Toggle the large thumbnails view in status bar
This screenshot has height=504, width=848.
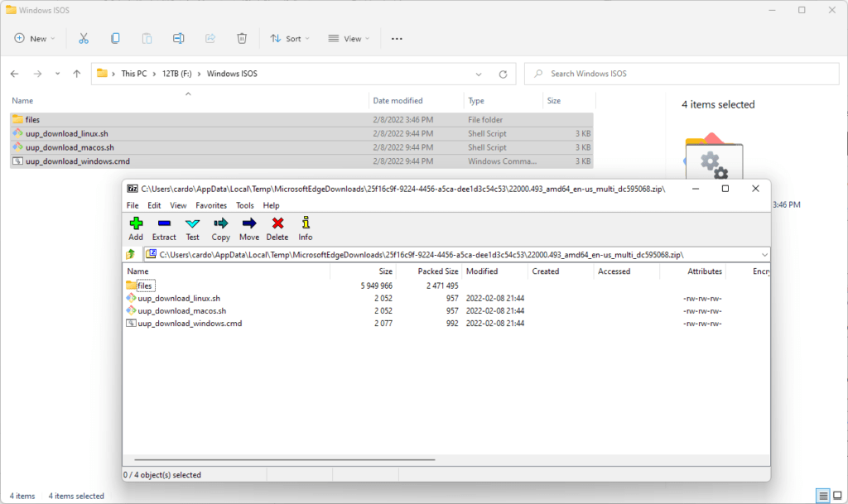pyautogui.click(x=837, y=496)
